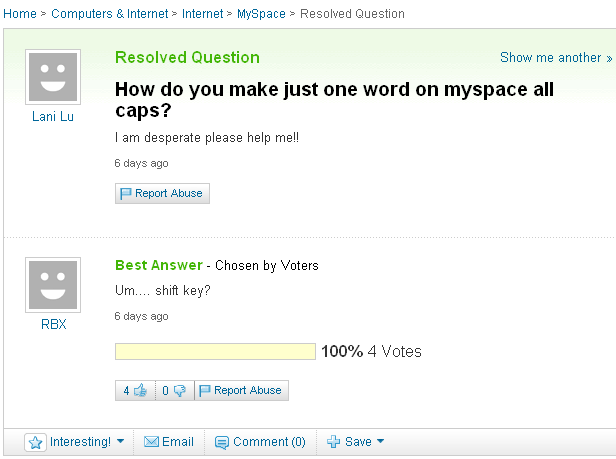
Task: Click the thumbs down icon on the answer
Action: click(180, 390)
